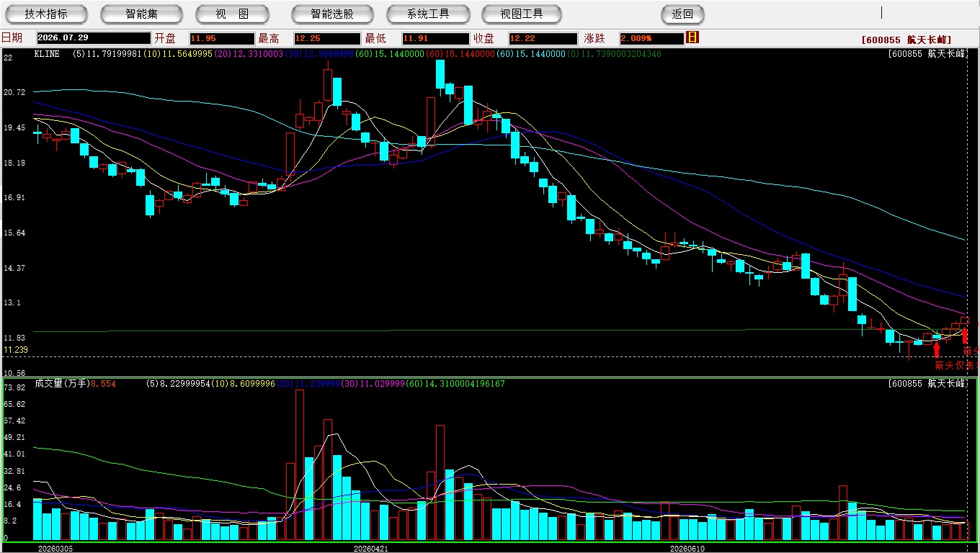980x553 pixels.
Task: Click the 成交量(万手) volume label
Action: [x=61, y=384]
